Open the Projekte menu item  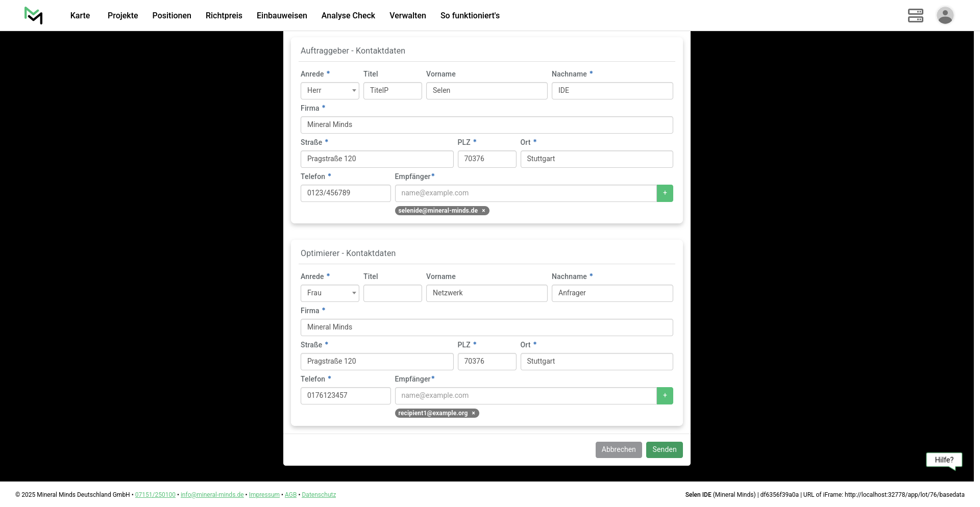coord(122,15)
